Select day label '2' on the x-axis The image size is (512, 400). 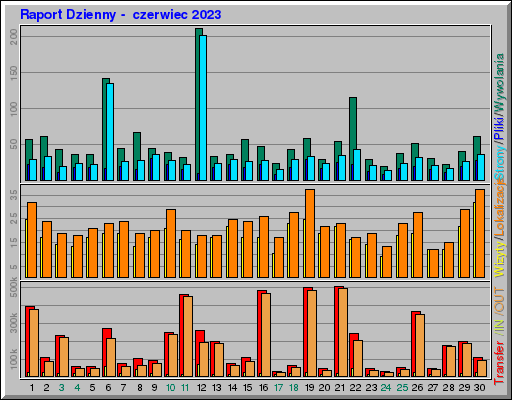[47, 387]
